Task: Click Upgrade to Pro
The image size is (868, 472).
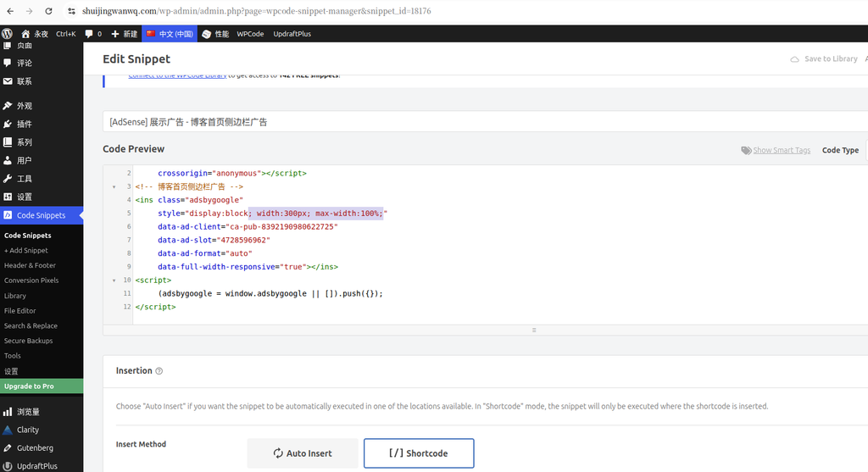Action: coord(42,386)
